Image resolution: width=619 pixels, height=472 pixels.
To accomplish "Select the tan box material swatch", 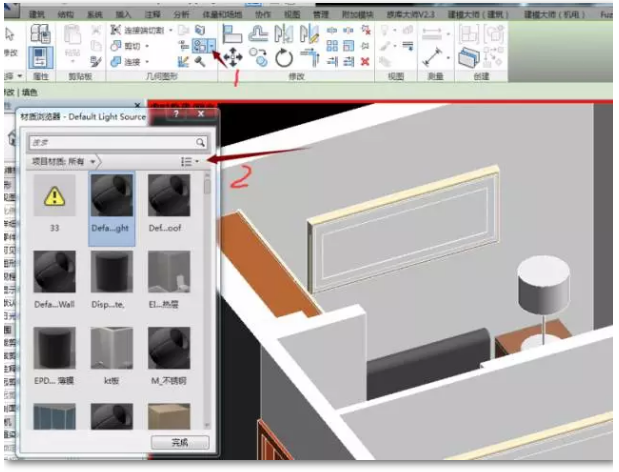I will point(169,416).
